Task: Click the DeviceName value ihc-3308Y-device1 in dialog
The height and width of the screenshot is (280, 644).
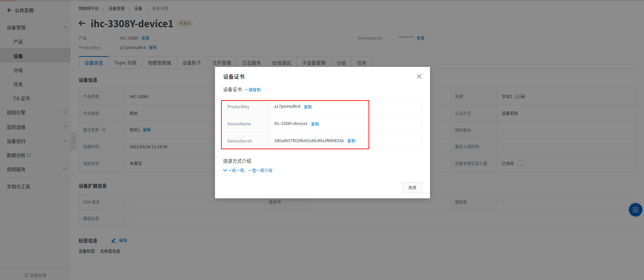Action: [x=291, y=124]
